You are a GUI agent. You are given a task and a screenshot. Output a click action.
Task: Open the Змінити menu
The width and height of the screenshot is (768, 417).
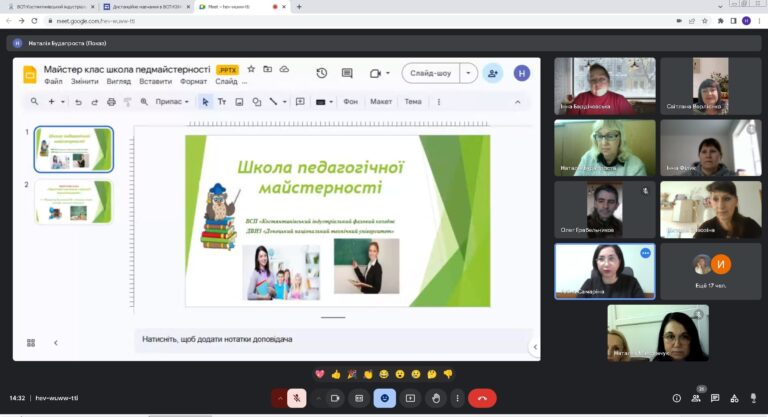tap(85, 81)
